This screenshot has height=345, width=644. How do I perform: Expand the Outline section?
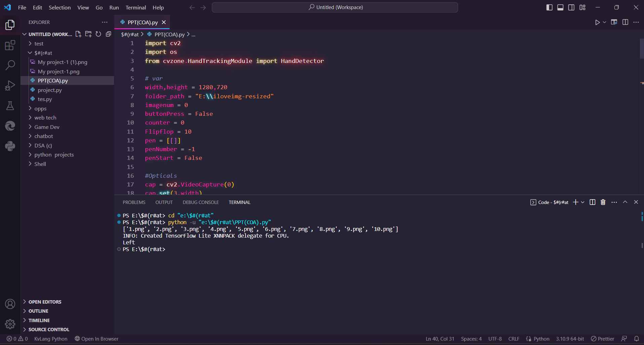[67, 311]
